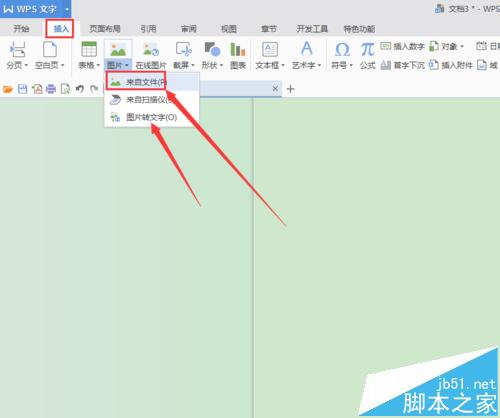The image size is (500, 418).
Task: Expand the 形状 dropdown arrow
Action: tap(221, 65)
